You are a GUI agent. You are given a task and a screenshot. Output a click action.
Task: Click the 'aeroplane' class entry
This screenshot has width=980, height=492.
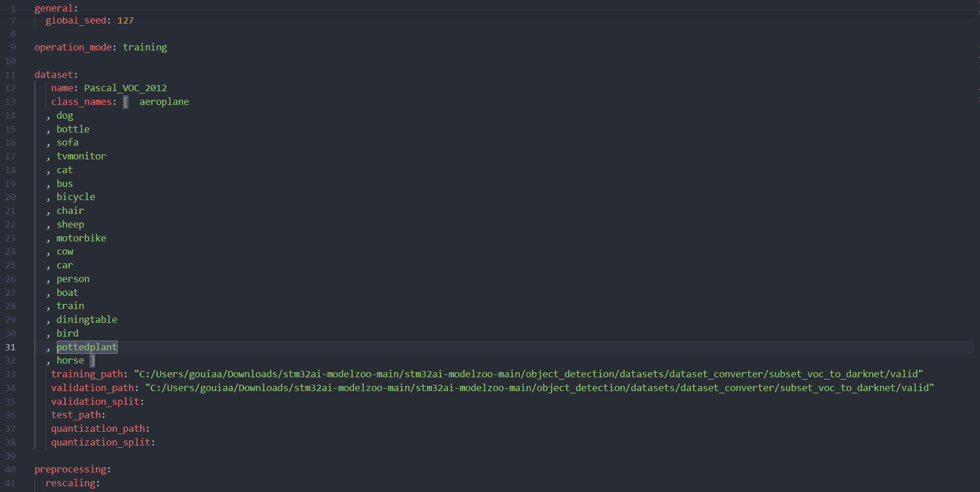164,102
